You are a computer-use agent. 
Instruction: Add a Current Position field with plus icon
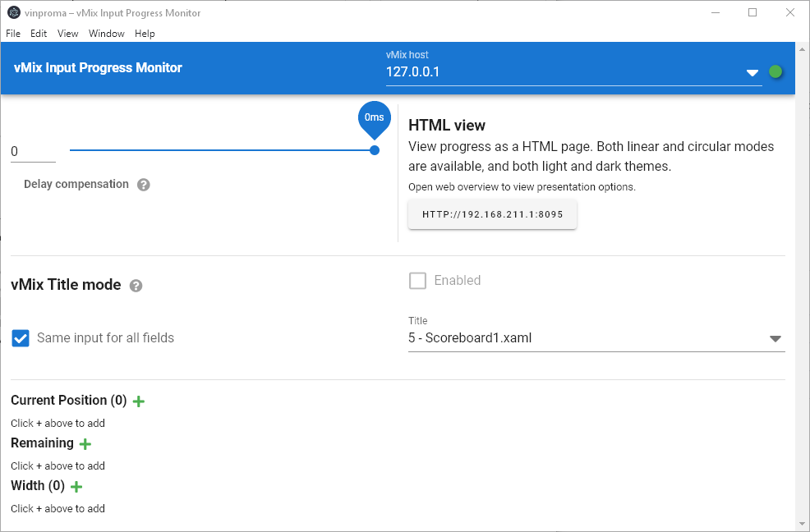click(x=139, y=401)
